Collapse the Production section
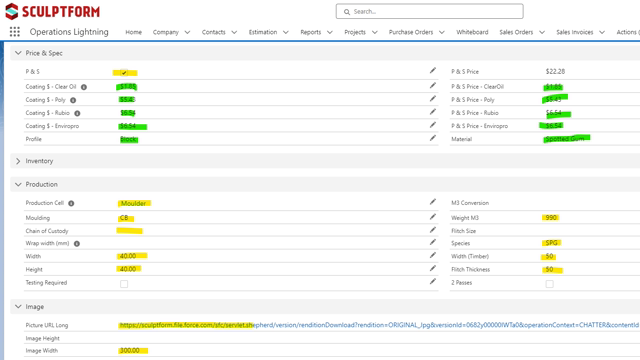Viewport: 640px width, 360px height. (x=18, y=184)
